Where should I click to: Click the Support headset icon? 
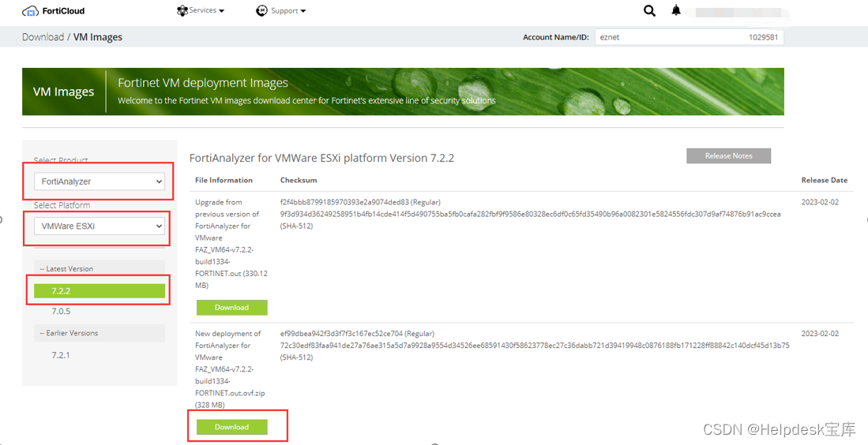(x=262, y=10)
